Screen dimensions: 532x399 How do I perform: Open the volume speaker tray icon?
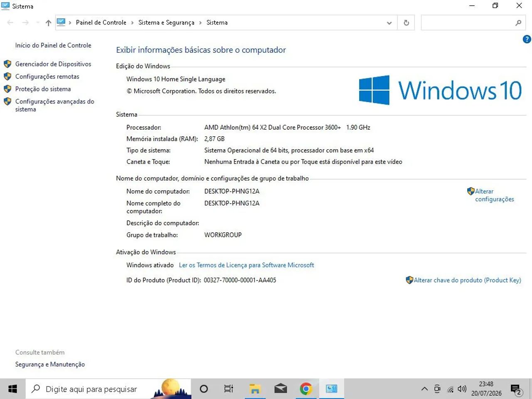click(462, 389)
